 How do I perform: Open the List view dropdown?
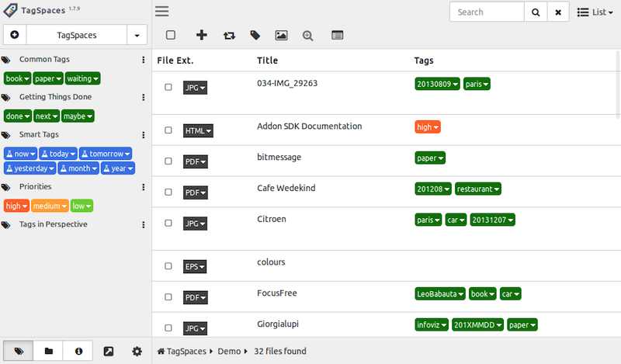[x=595, y=12]
